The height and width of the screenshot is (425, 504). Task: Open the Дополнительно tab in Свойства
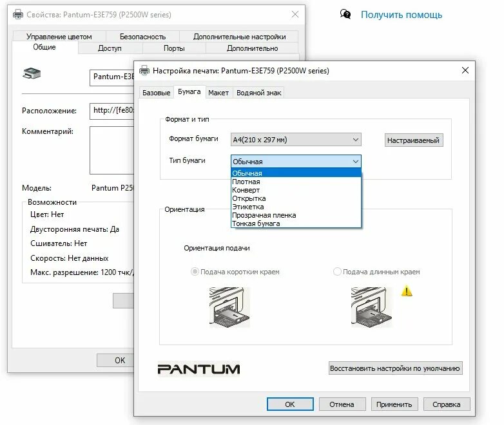pyautogui.click(x=252, y=48)
